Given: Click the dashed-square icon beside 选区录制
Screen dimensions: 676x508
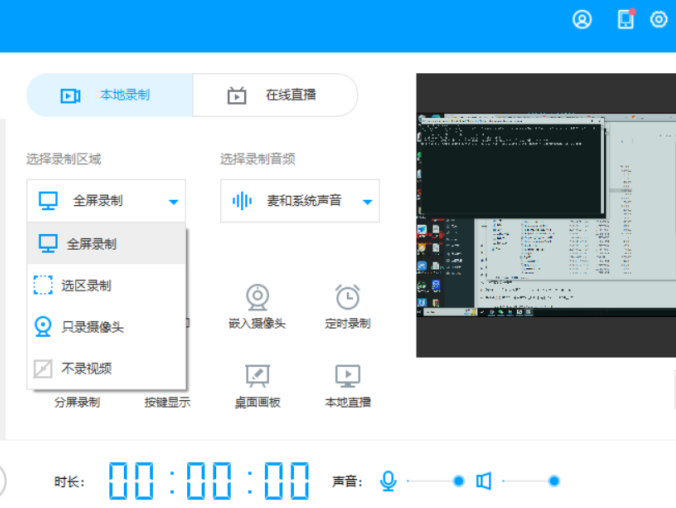Looking at the screenshot, I should pos(43,285).
